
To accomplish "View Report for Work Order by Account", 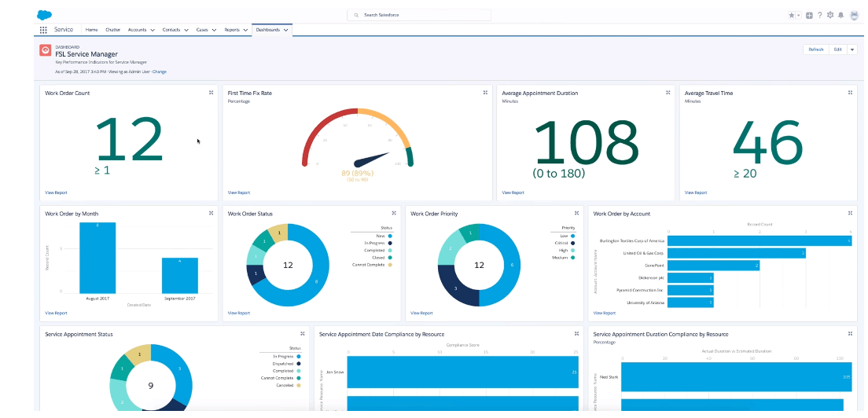I will pos(605,313).
